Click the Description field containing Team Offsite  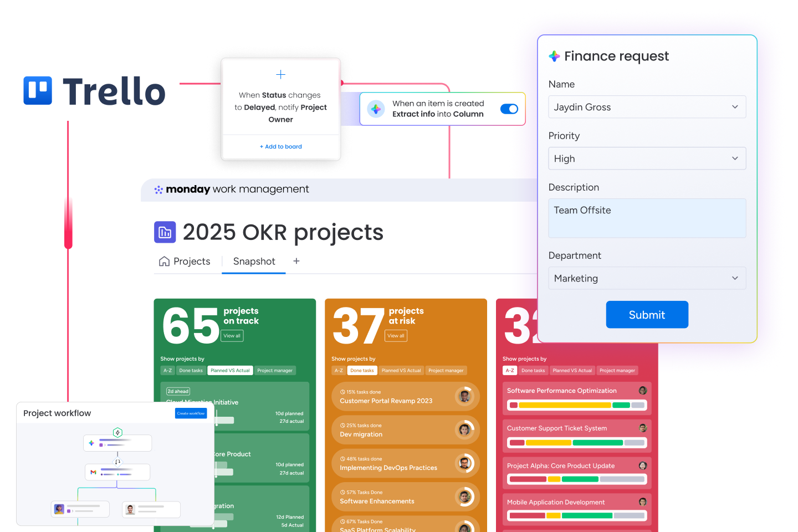[647, 218]
